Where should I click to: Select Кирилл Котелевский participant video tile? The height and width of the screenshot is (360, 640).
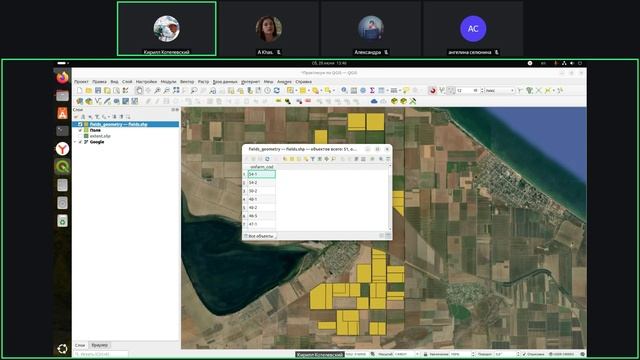[x=167, y=29]
